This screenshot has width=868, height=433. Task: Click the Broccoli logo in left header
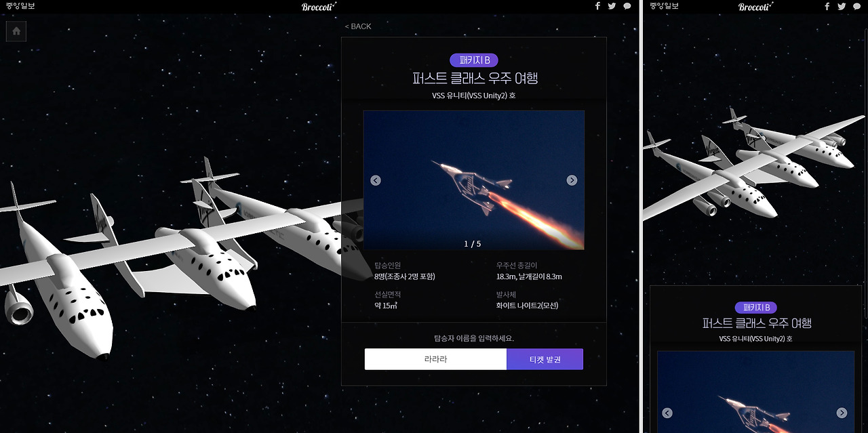tap(319, 6)
